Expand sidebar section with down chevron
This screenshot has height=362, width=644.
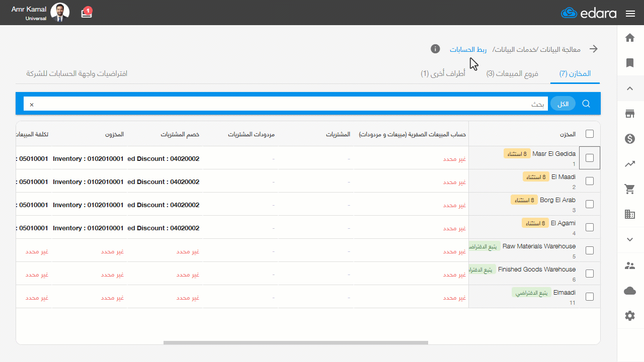[x=629, y=240]
